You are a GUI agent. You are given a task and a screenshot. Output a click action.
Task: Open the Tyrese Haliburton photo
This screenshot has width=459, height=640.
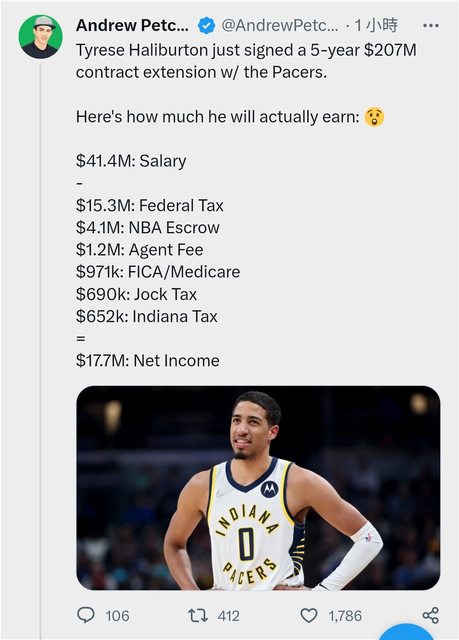coord(258,488)
